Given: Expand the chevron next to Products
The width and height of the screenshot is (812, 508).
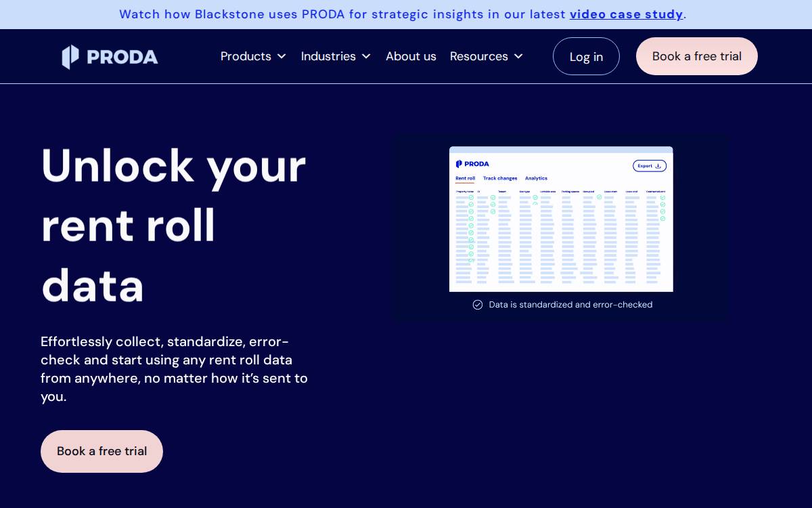Looking at the screenshot, I should (281, 56).
